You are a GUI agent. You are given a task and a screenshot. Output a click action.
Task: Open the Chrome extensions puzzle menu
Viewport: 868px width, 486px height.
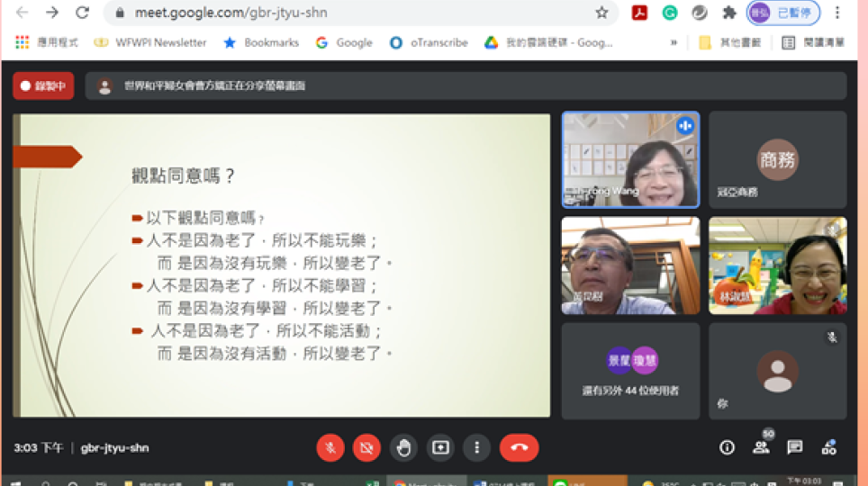729,13
